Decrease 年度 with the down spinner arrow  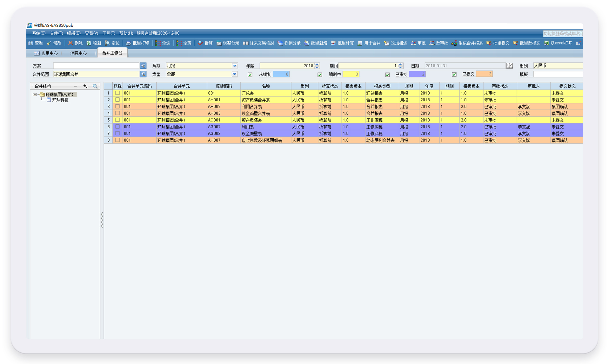317,67
